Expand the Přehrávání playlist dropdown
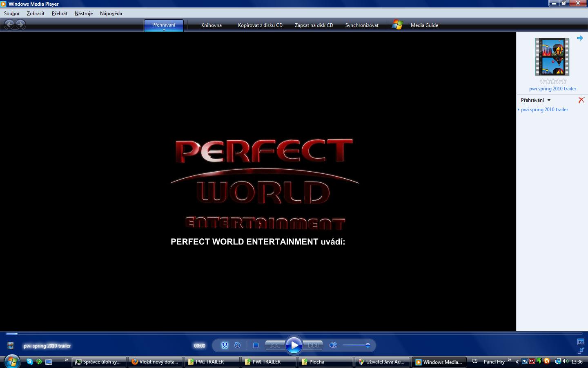Image resolution: width=588 pixels, height=368 pixels. point(549,100)
